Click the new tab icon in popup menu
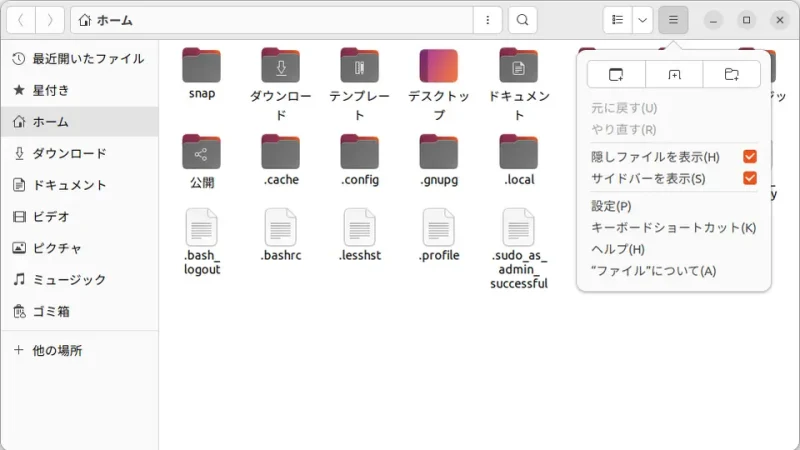 click(674, 75)
